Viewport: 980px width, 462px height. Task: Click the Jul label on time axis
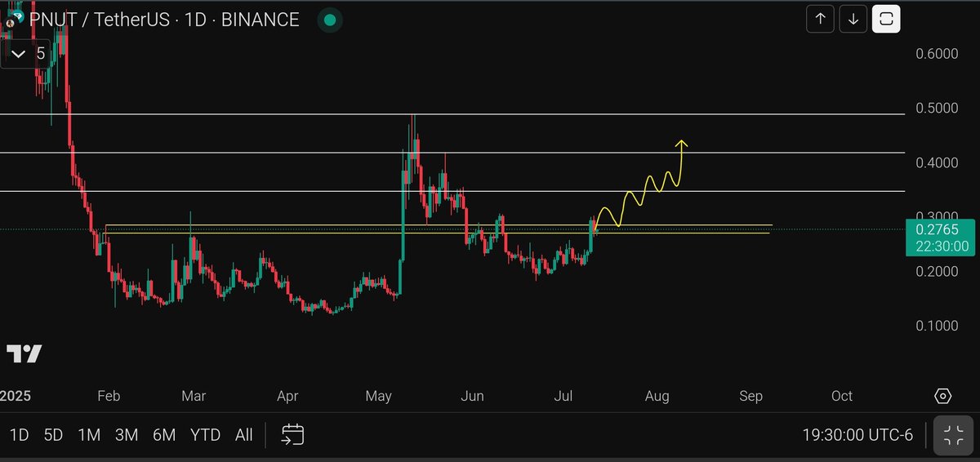563,396
